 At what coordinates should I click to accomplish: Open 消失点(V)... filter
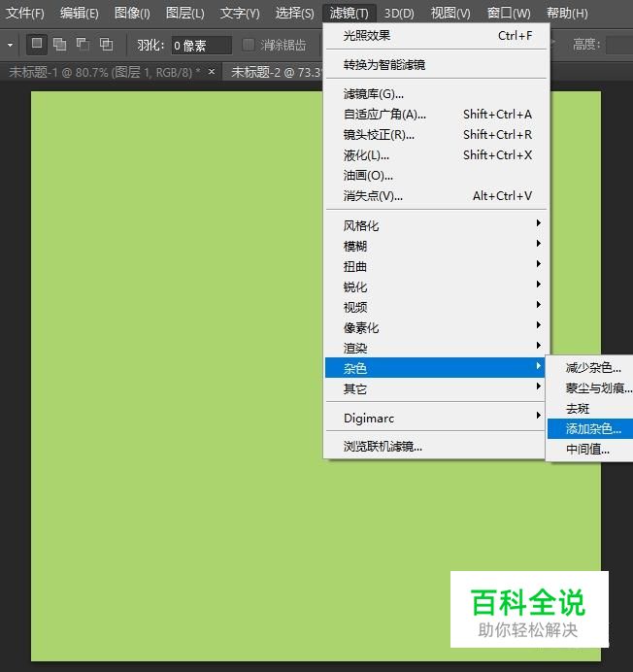[435, 196]
